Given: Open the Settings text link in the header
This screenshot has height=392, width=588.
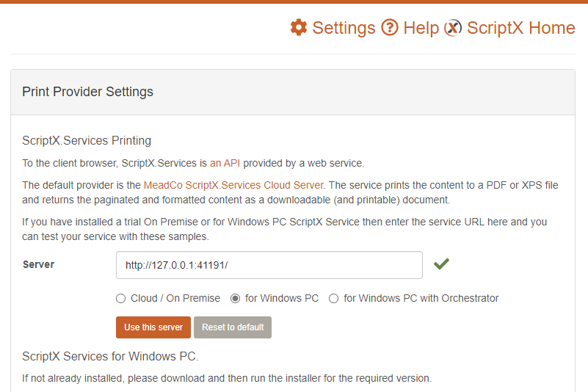Looking at the screenshot, I should pos(344,28).
